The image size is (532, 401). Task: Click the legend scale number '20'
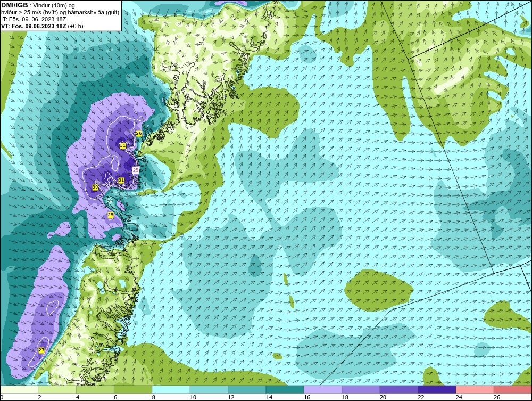pyautogui.click(x=383, y=397)
